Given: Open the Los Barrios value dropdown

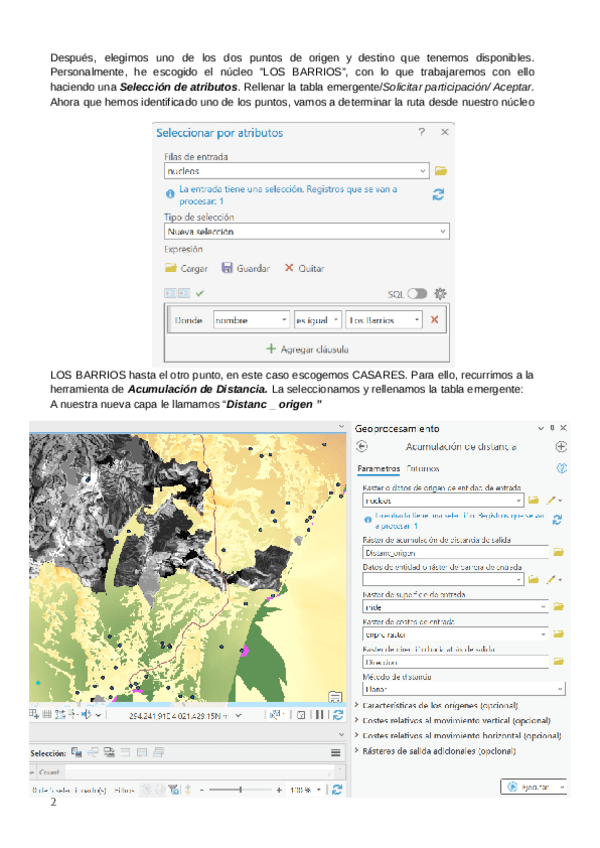Looking at the screenshot, I should click(x=417, y=320).
